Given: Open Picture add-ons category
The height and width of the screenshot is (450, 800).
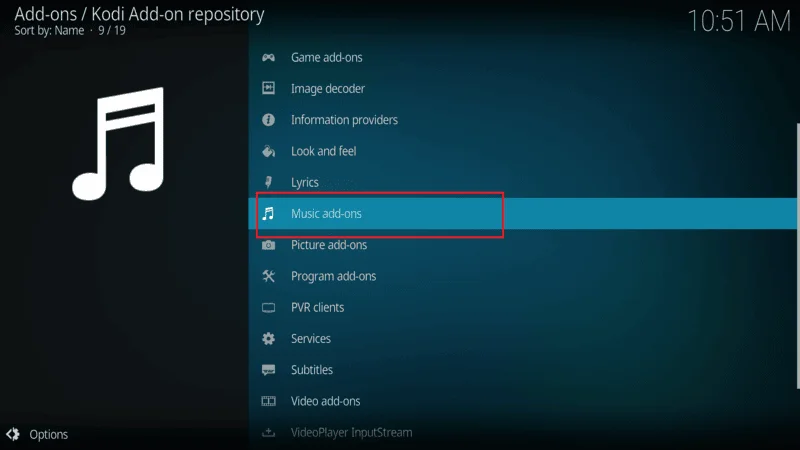Looking at the screenshot, I should coord(522,245).
